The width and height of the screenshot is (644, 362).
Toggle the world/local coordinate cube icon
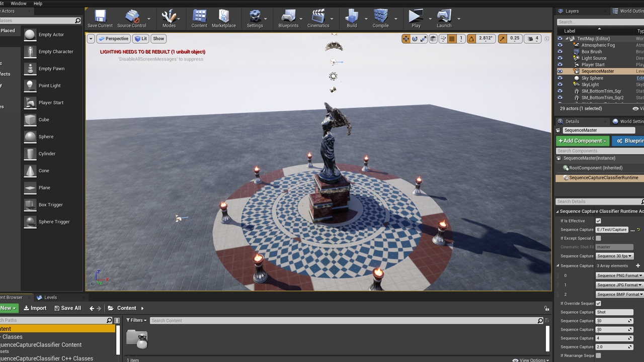tap(433, 39)
